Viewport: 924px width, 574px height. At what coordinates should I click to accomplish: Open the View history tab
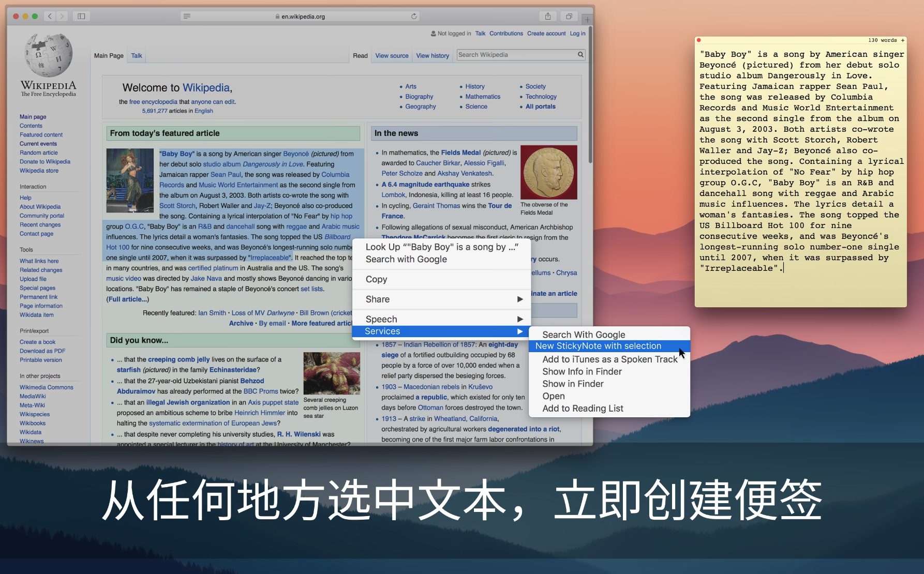(433, 56)
